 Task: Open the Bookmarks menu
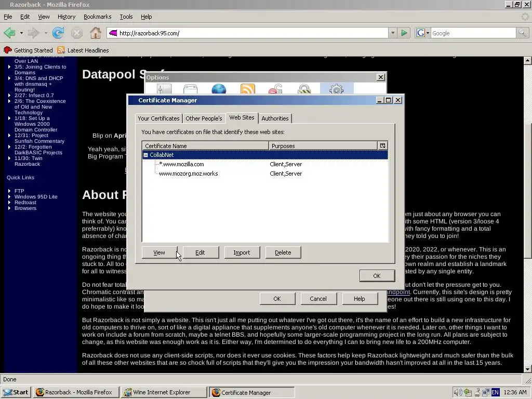(x=97, y=17)
